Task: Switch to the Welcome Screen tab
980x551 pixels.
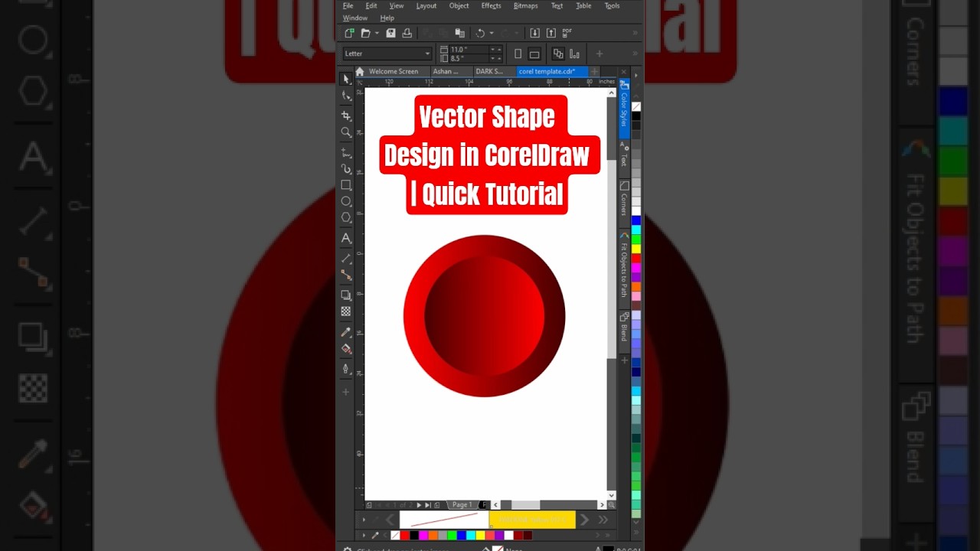Action: [x=393, y=71]
